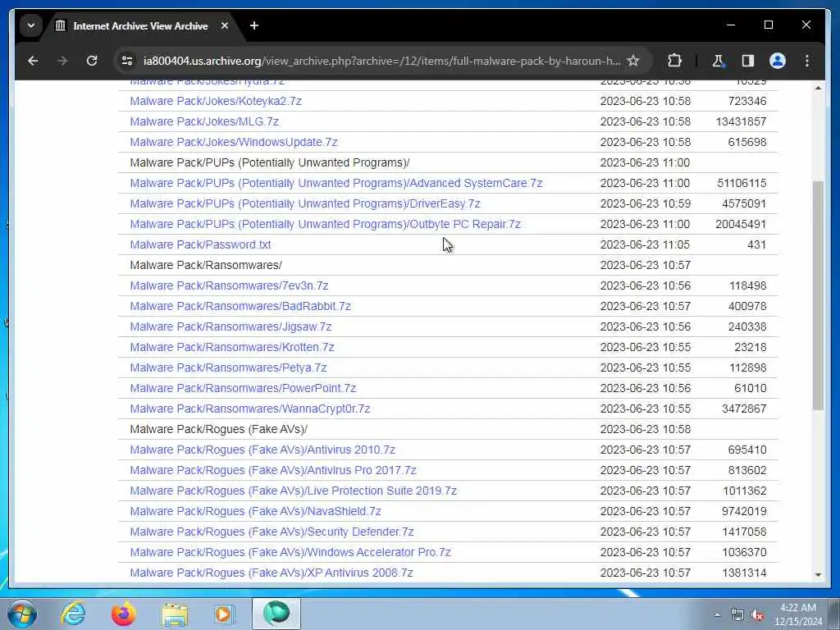Click the network tray icon

click(x=737, y=615)
